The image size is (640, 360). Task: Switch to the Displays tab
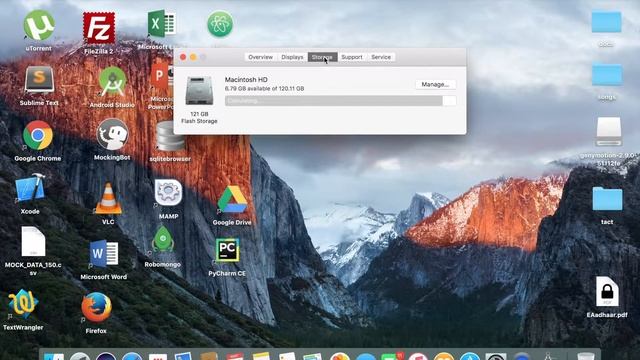coord(292,57)
